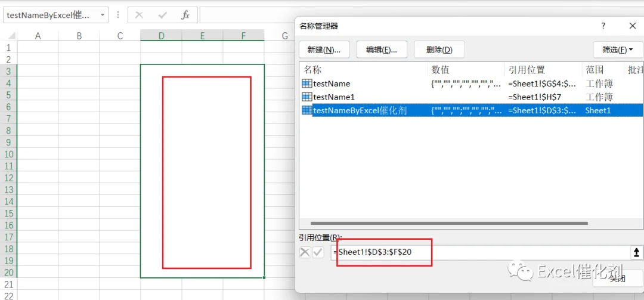Click the collapse dialog range-select arrow icon
644x300 pixels.
(637, 252)
